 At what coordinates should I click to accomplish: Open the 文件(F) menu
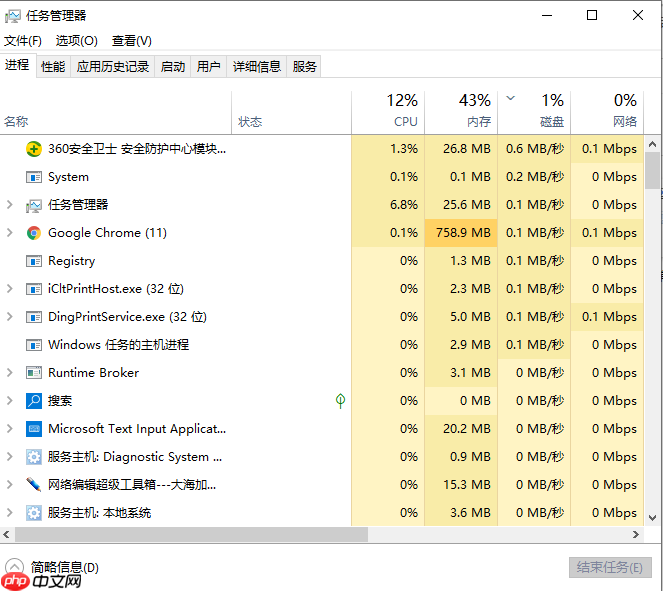pyautogui.click(x=23, y=41)
